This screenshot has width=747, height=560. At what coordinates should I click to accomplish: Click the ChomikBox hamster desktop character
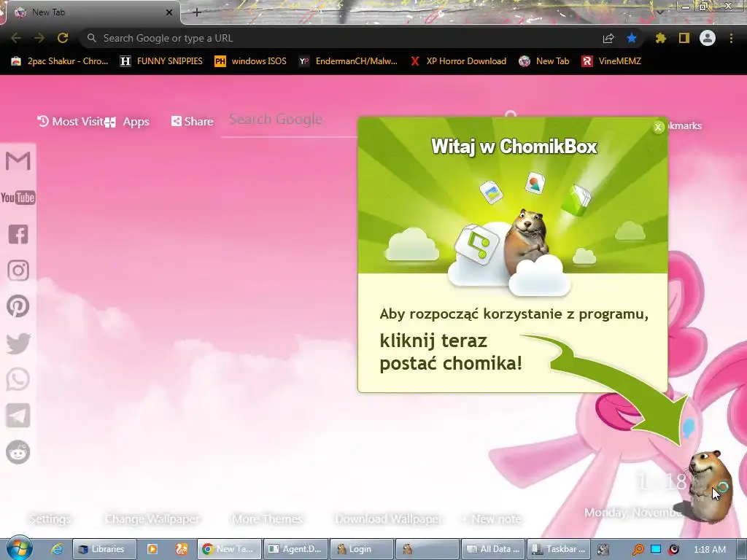(x=710, y=486)
